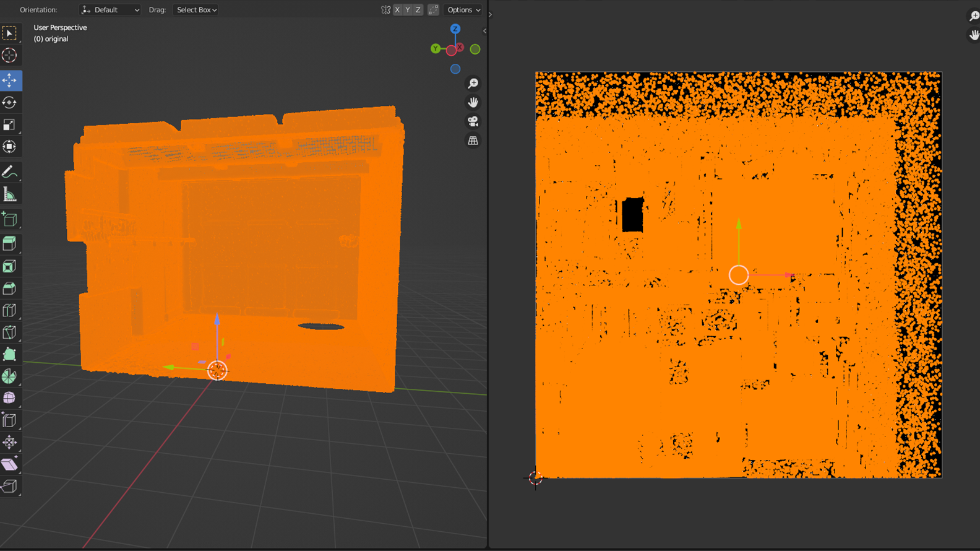Select the Bevel tool
The width and height of the screenshot is (980, 551).
pyautogui.click(x=9, y=289)
